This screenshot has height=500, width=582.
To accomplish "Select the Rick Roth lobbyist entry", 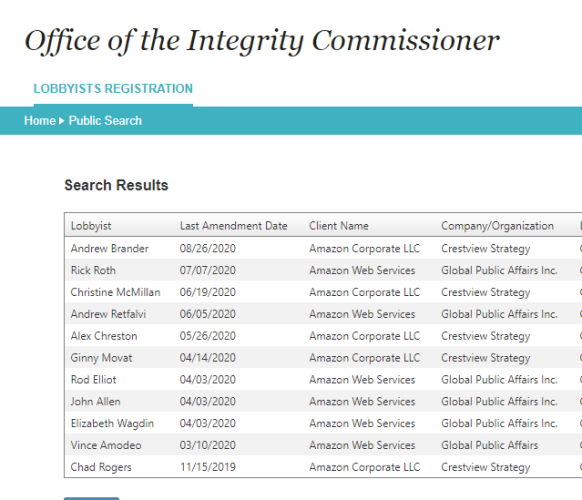I will pos(323,270).
